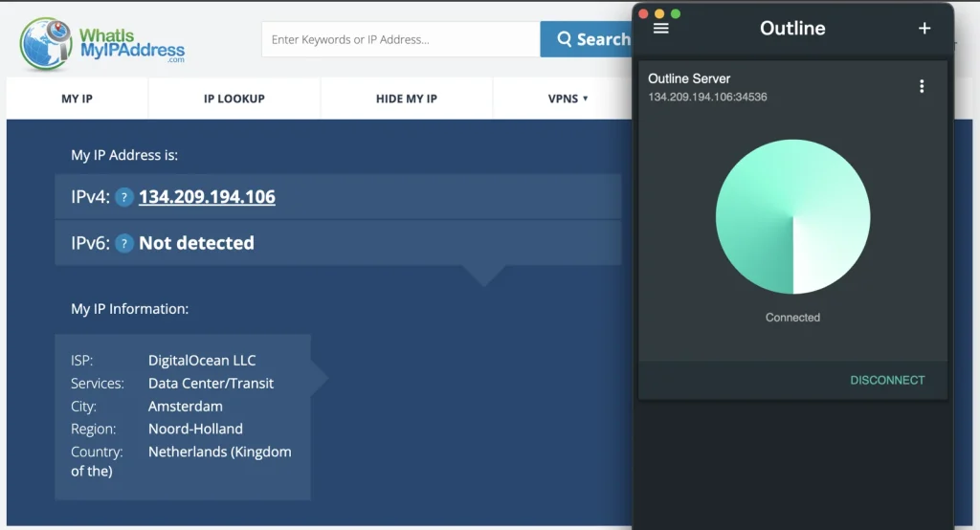Select the HIDE MY IP tab

[x=406, y=99]
